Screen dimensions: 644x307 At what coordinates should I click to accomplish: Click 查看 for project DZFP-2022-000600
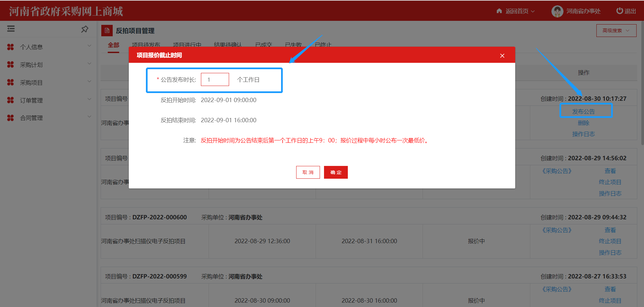pyautogui.click(x=610, y=230)
